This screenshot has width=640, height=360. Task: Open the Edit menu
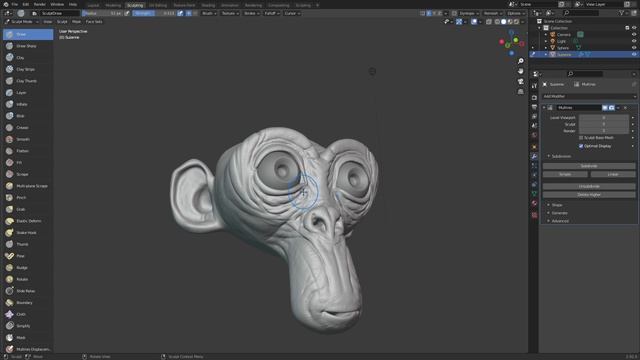tap(26, 4)
